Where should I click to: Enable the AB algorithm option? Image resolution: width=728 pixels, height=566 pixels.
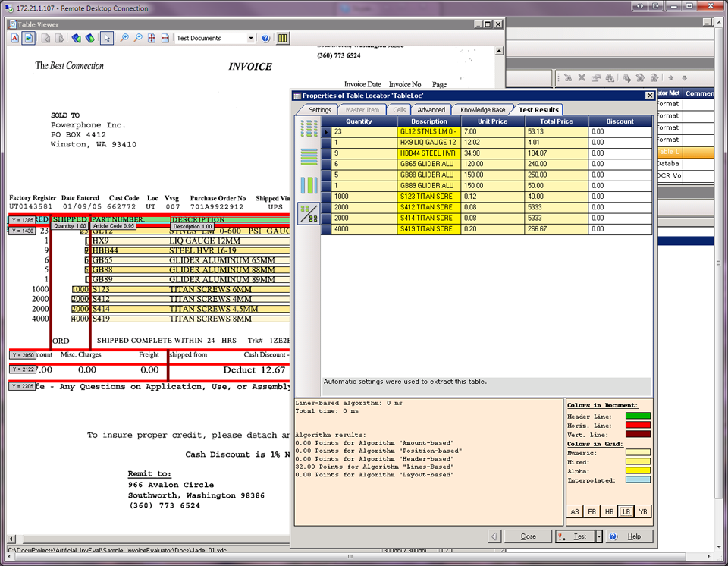[576, 511]
